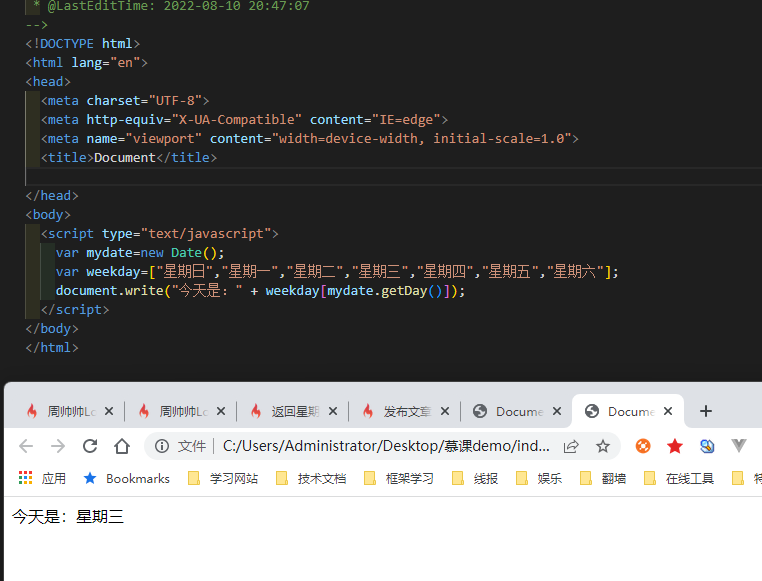Close the first 周帅帅 tab
This screenshot has width=762, height=581.
click(109, 411)
